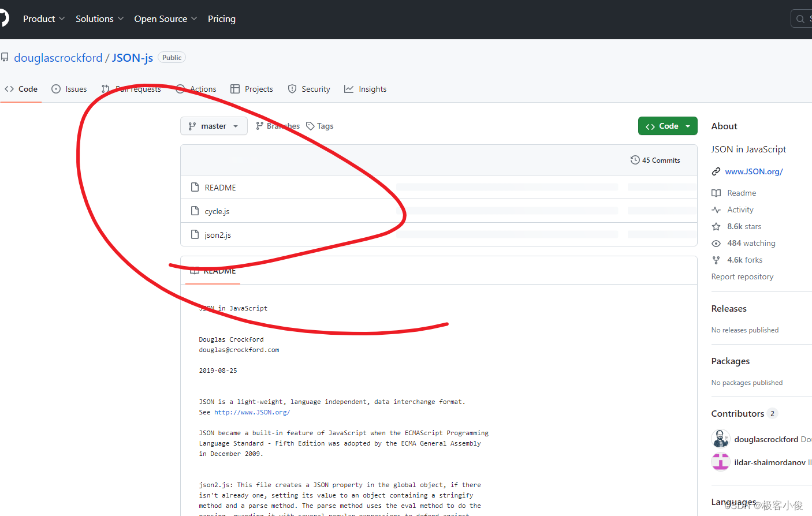Click Report repository link
This screenshot has width=812, height=516.
tap(742, 276)
